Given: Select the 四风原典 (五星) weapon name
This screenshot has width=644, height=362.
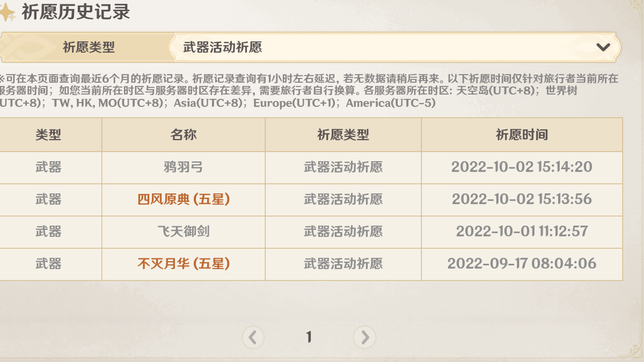Looking at the screenshot, I should (x=184, y=199).
